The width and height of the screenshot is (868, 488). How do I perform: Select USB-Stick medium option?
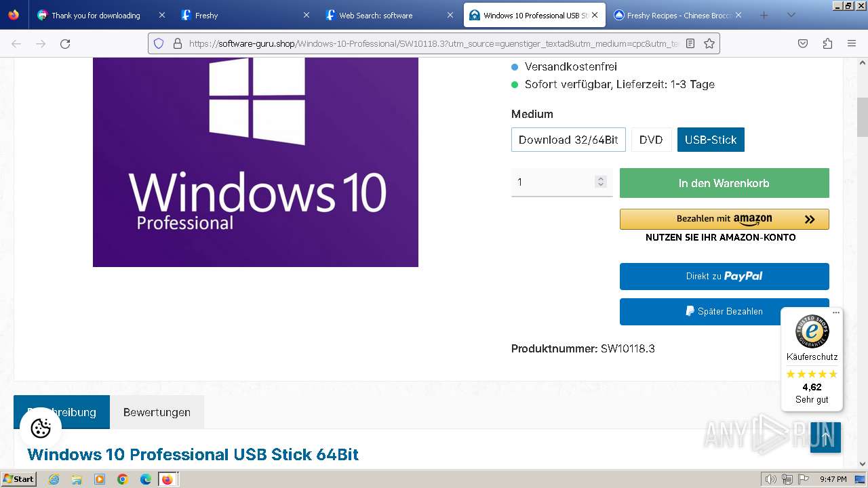pos(711,140)
